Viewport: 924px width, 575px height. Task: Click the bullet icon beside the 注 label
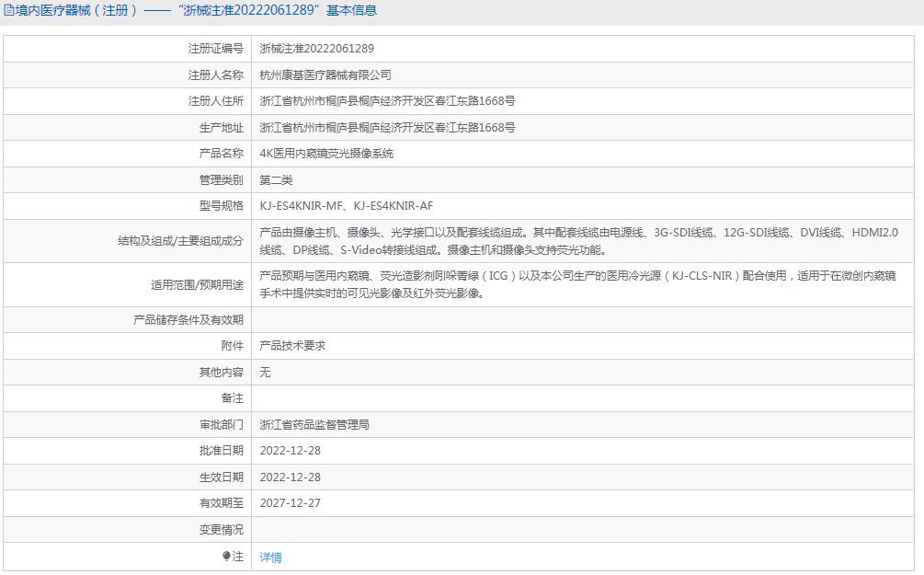point(227,557)
